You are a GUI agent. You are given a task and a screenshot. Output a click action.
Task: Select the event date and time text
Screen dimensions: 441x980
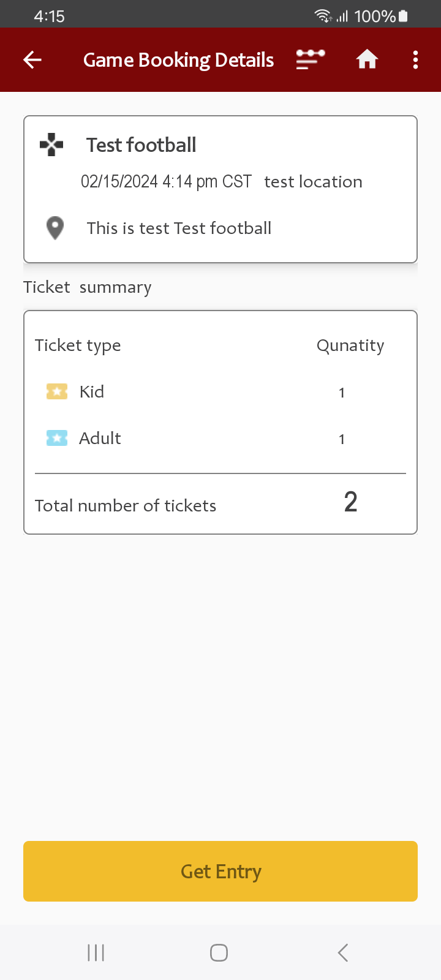[x=166, y=182]
